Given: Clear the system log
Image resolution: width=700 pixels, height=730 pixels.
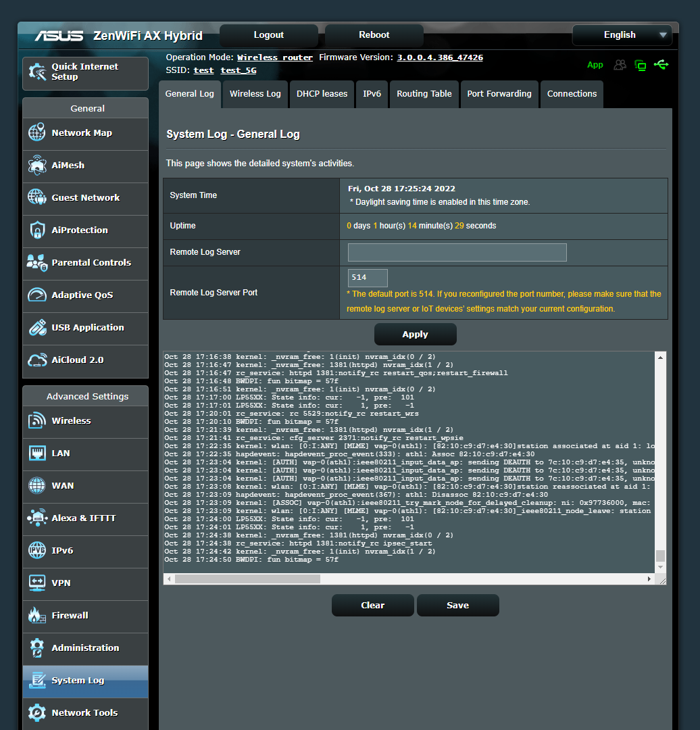Looking at the screenshot, I should pyautogui.click(x=372, y=605).
